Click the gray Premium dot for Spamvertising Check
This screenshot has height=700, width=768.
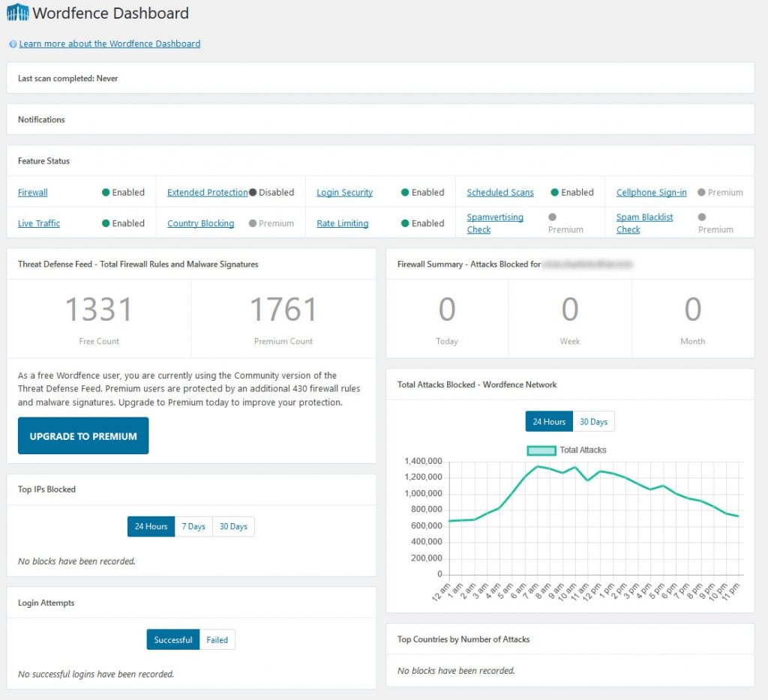pyautogui.click(x=553, y=217)
